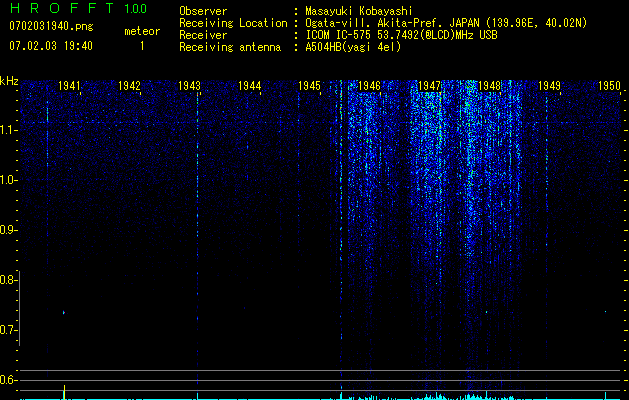The width and height of the screenshot is (629, 400).
Task: Click the 1945 time marker
Action: tap(309, 86)
